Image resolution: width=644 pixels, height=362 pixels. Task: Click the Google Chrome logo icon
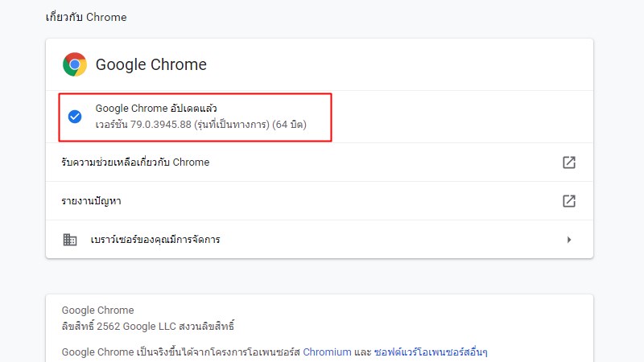75,64
